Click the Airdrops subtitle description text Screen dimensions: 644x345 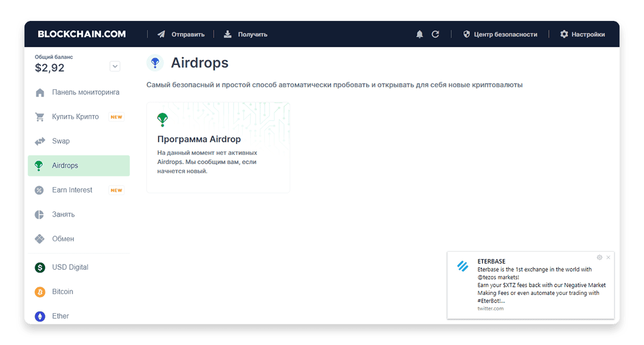pos(334,85)
